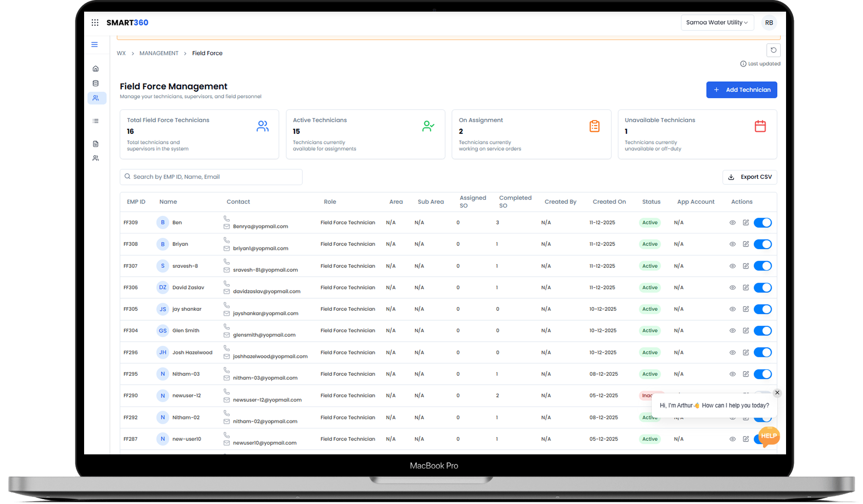Edit technician Ben with pencil icon
The image size is (863, 504).
pos(745,222)
